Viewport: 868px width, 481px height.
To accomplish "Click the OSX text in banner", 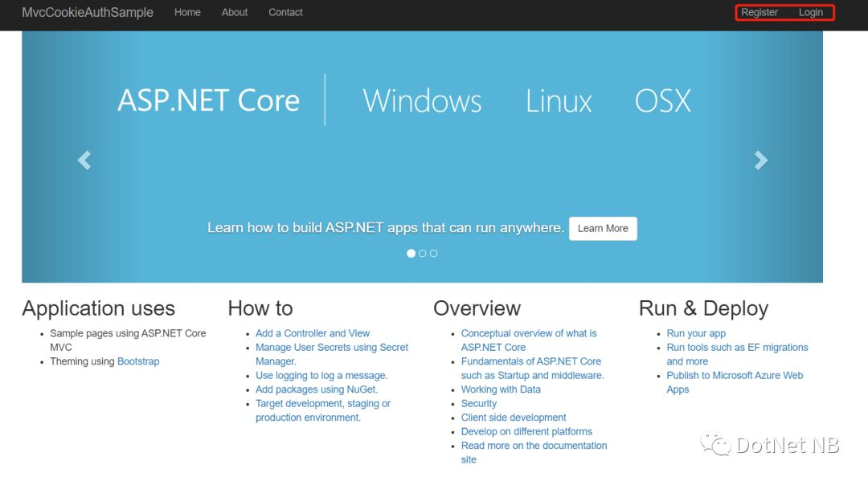I will tap(662, 100).
